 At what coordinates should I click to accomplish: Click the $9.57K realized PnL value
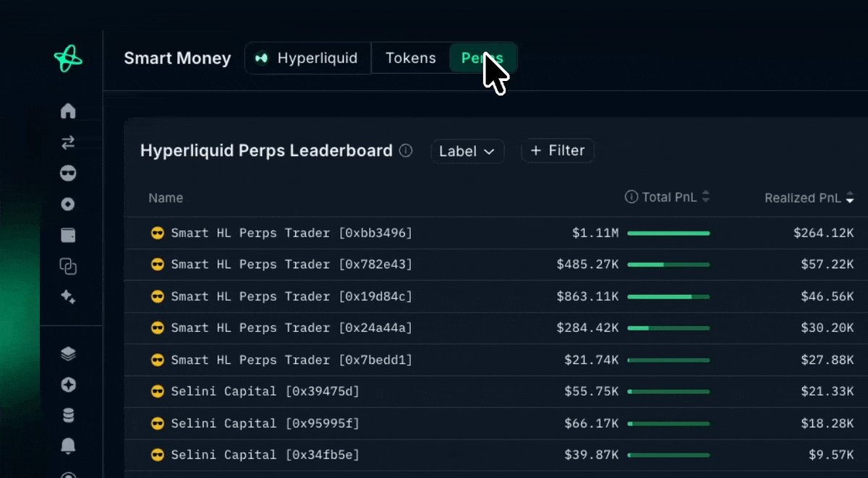click(x=832, y=455)
